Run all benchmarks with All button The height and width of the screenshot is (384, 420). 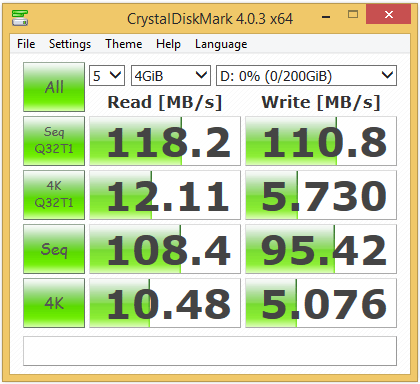(54, 87)
